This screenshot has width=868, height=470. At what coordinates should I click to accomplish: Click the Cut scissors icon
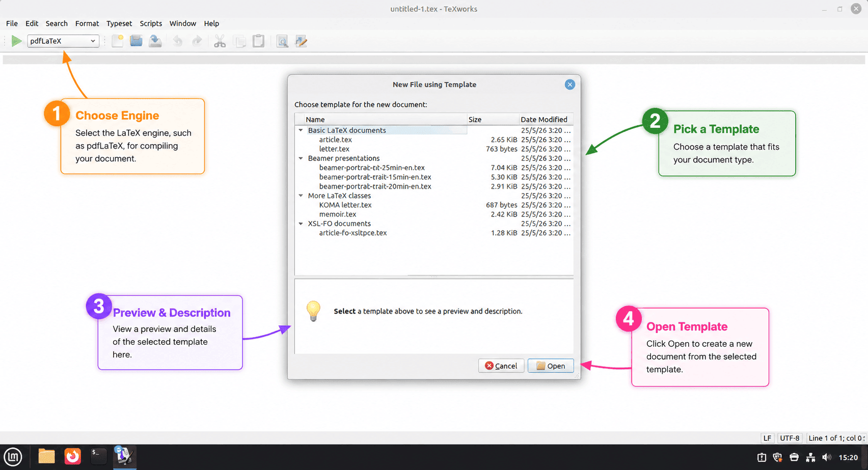pyautogui.click(x=220, y=41)
